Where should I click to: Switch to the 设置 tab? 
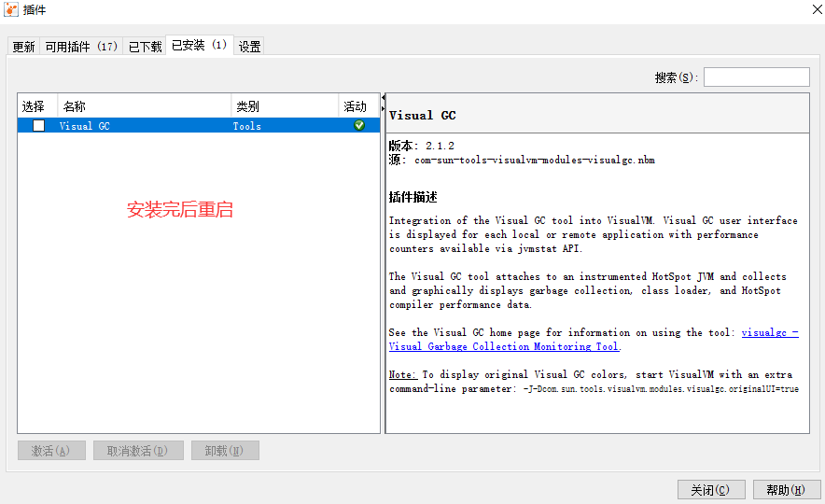(x=249, y=47)
